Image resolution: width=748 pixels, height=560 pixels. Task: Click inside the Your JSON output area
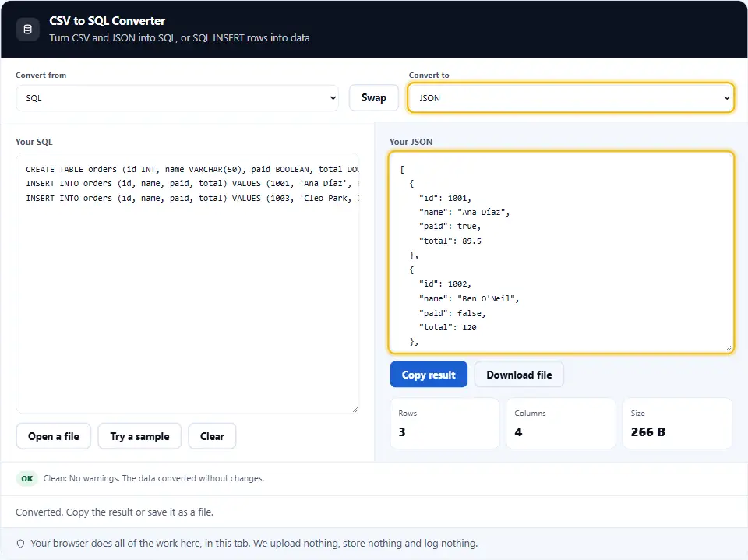click(x=561, y=253)
